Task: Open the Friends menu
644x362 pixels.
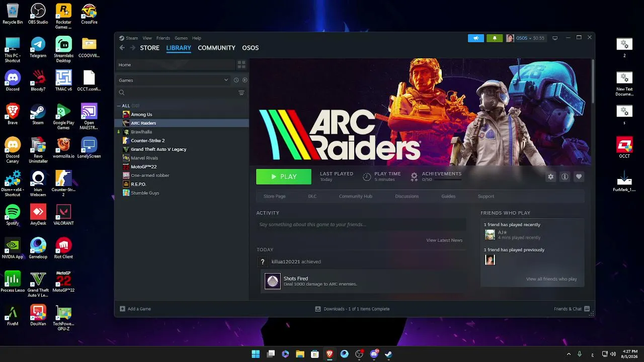Action: [163, 38]
